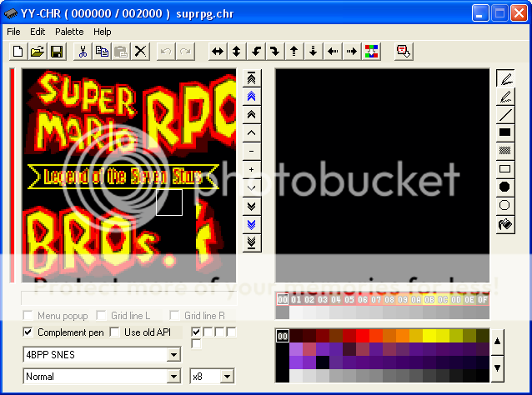Select the second pen (brush) tool
This screenshot has width=532, height=395.
505,97
